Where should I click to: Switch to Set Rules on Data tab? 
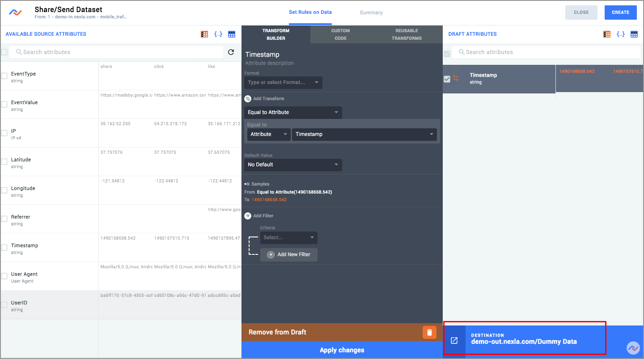(x=310, y=12)
